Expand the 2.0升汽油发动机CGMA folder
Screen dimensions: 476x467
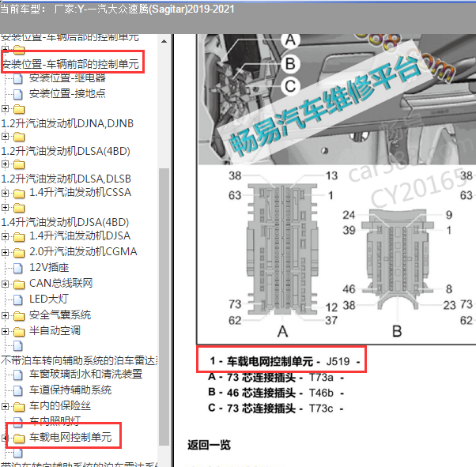click(x=5, y=252)
